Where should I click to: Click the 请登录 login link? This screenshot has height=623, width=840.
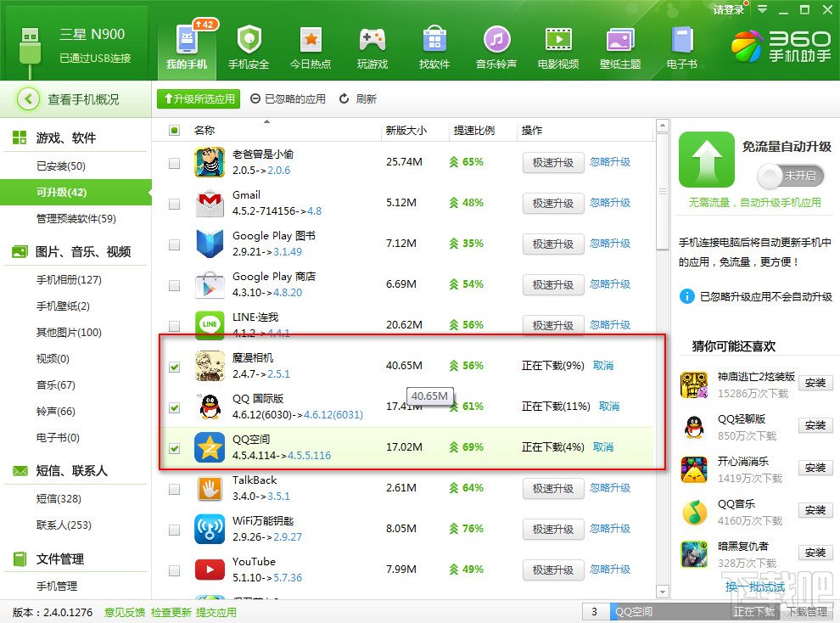pyautogui.click(x=729, y=9)
